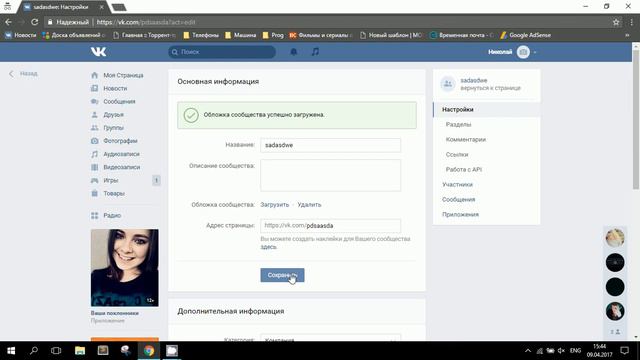Reload the page with the refresh icon
The width and height of the screenshot is (640, 360).
click(x=35, y=22)
